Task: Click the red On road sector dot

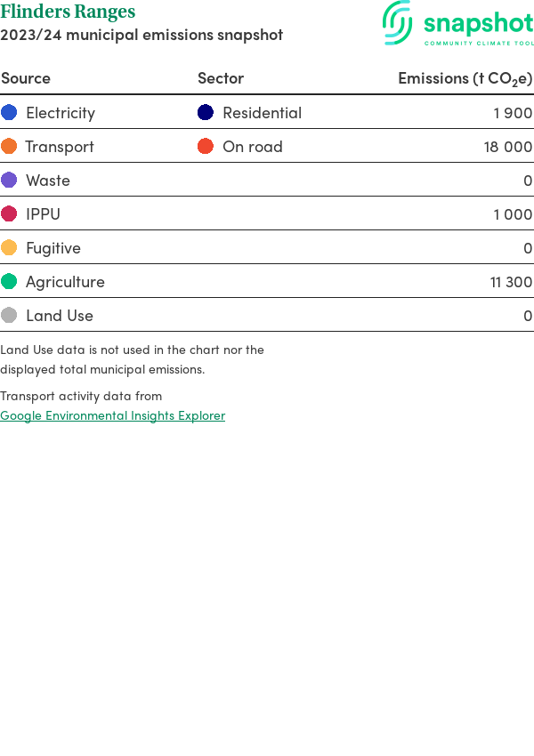Action: point(206,146)
